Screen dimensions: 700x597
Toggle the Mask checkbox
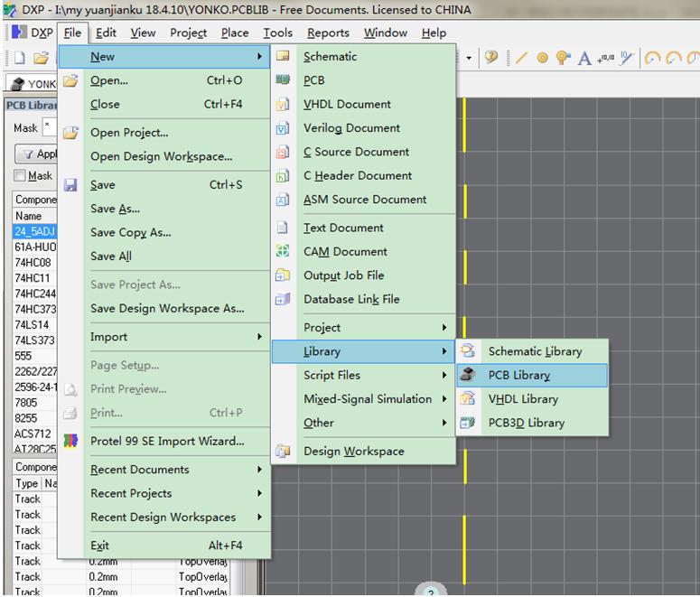pos(20,175)
